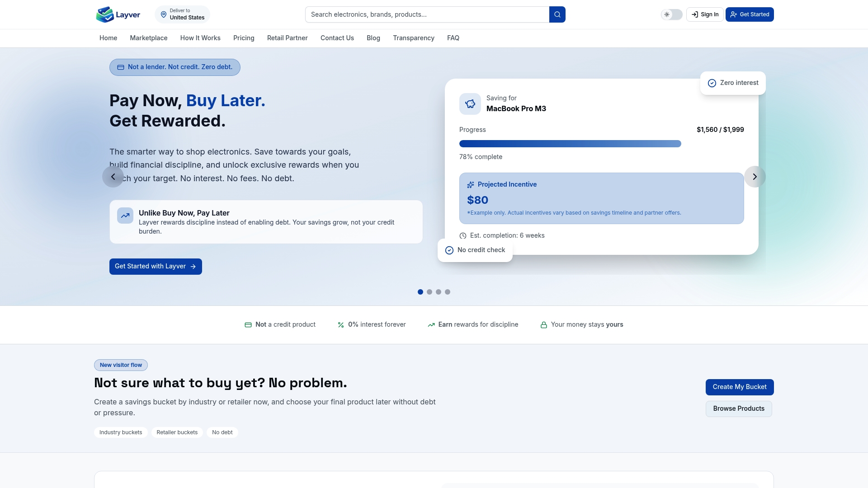Click the sparkle icon beside Projected Incentive
Screen dimensions: 868x488
click(x=471, y=185)
